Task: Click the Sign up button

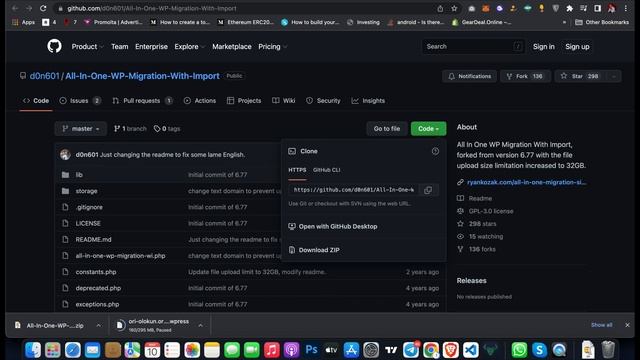Action: (x=577, y=47)
